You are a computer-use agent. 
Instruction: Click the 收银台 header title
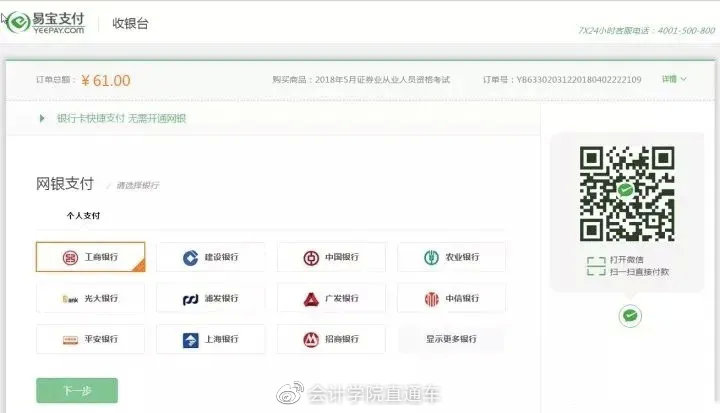(x=130, y=23)
